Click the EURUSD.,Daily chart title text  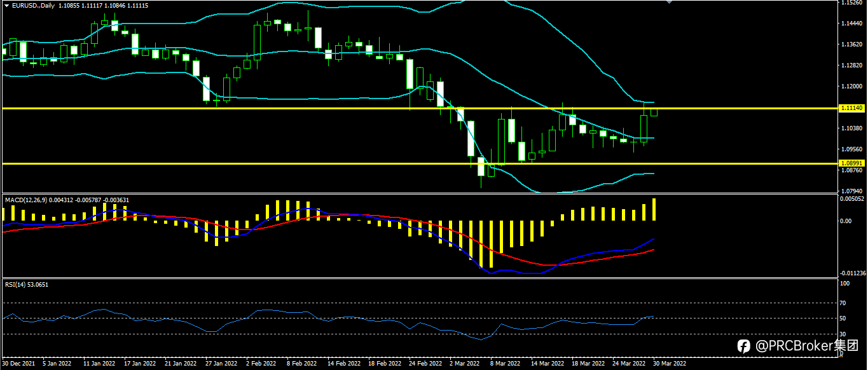click(x=33, y=5)
